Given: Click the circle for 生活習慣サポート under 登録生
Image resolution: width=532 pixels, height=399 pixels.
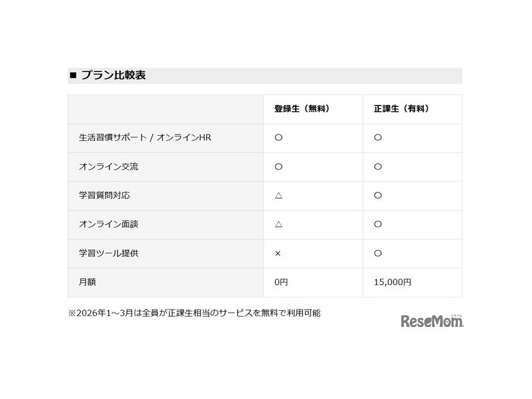Looking at the screenshot, I should (278, 138).
